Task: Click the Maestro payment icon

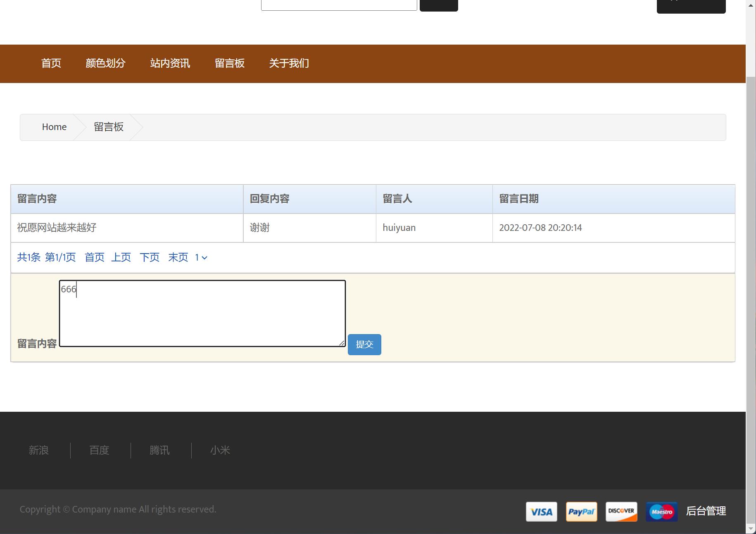Action: tap(661, 511)
